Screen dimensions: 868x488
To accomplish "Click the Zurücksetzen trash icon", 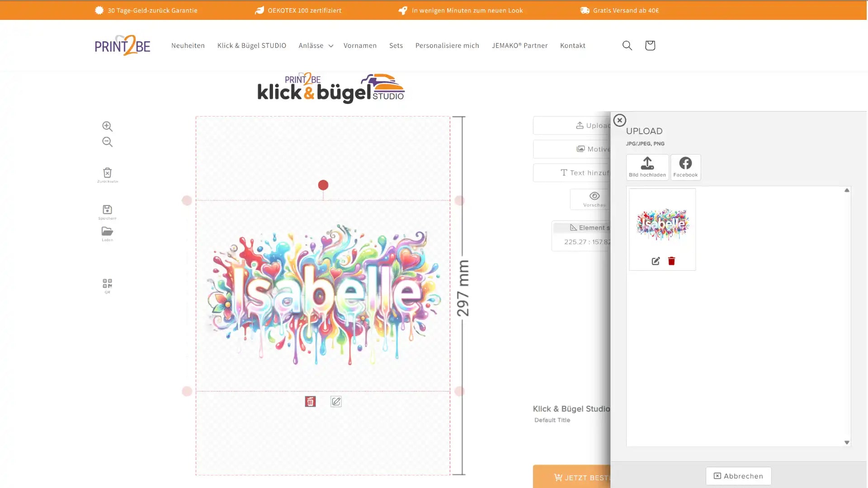I will (x=107, y=174).
